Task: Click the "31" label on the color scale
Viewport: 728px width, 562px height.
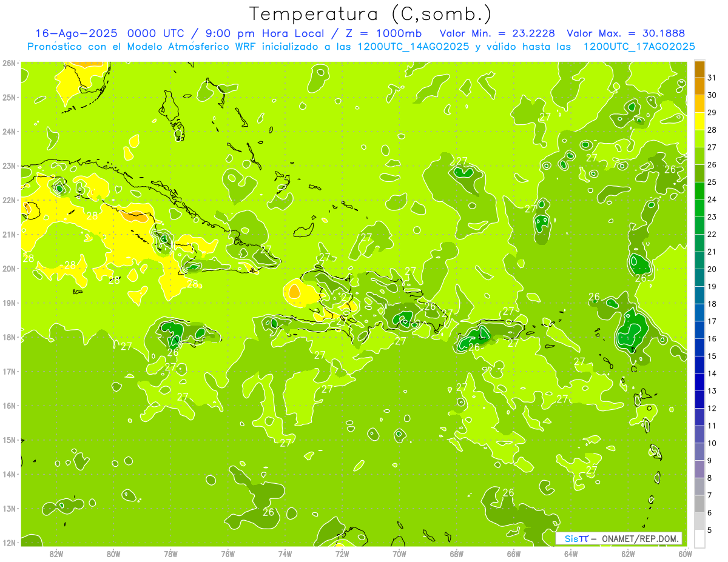Action: point(712,78)
